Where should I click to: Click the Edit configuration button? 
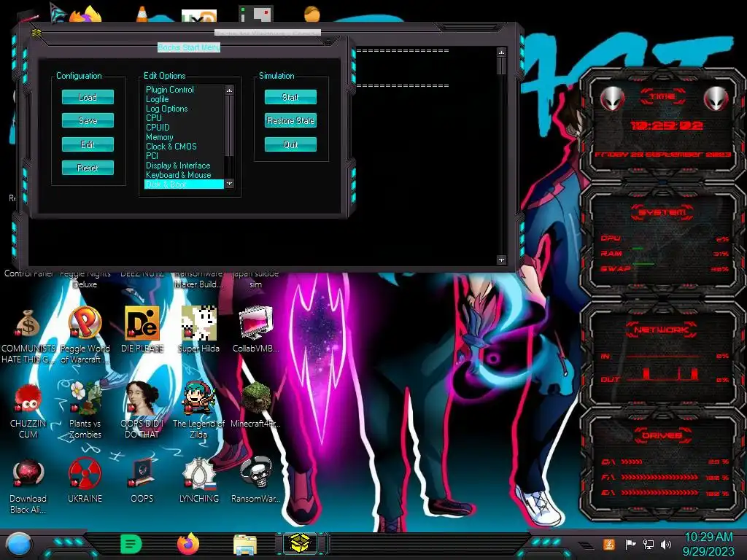[x=88, y=144]
